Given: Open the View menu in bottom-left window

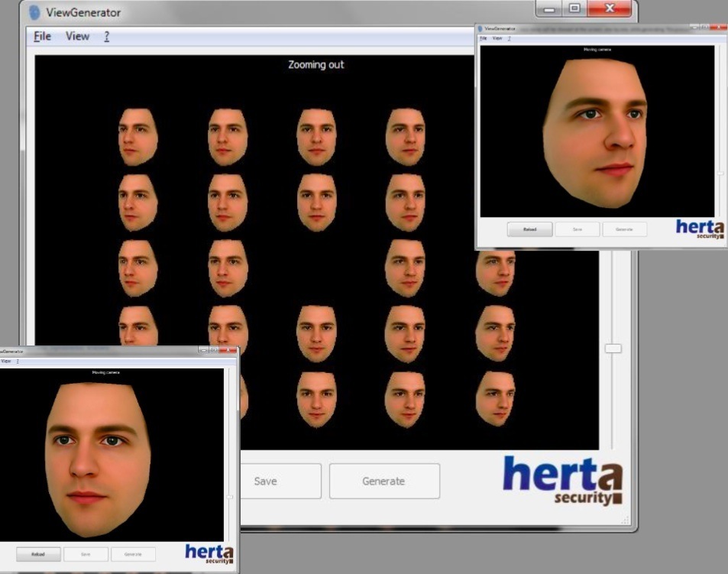Looking at the screenshot, I should coord(5,361).
